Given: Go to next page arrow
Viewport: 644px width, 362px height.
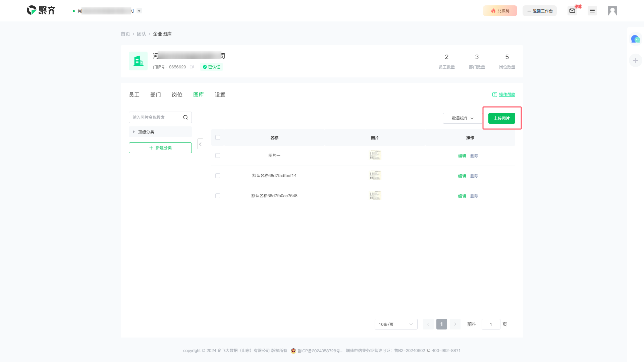Looking at the screenshot, I should [x=455, y=324].
